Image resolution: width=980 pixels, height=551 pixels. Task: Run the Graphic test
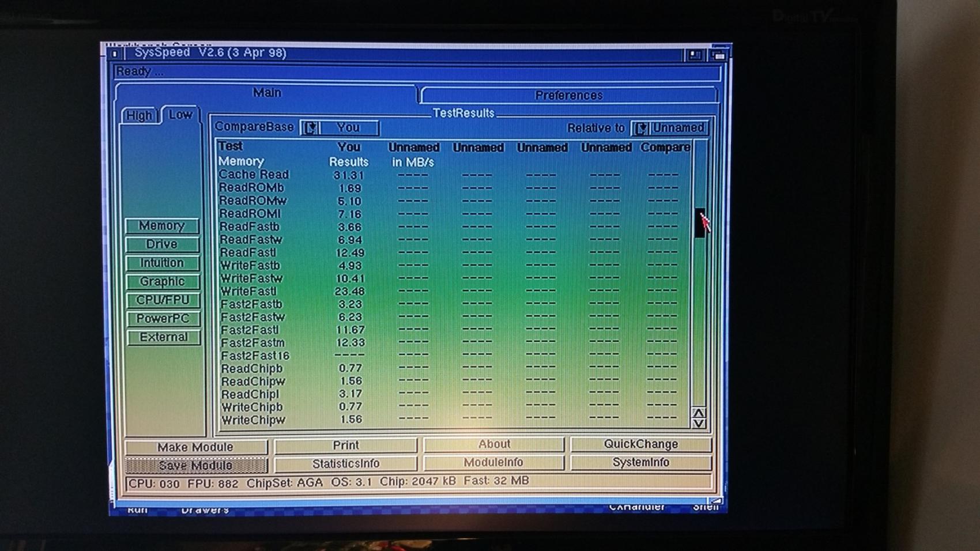pyautogui.click(x=163, y=281)
